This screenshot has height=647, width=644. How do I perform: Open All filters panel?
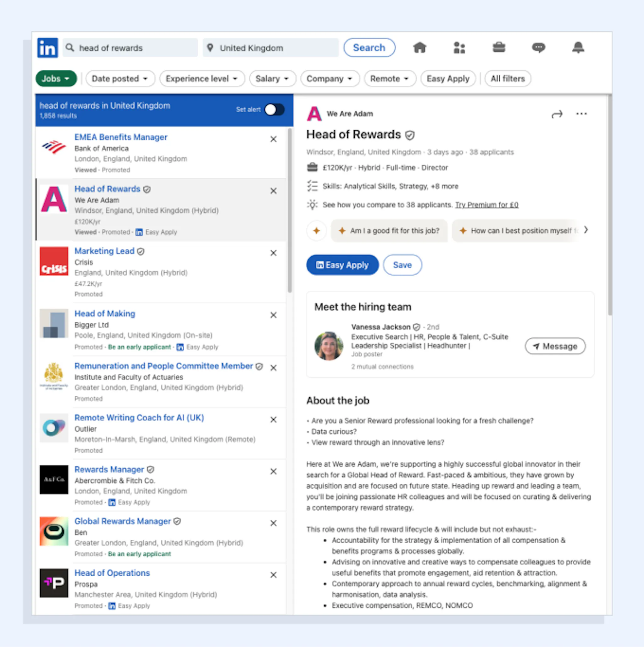pos(508,79)
